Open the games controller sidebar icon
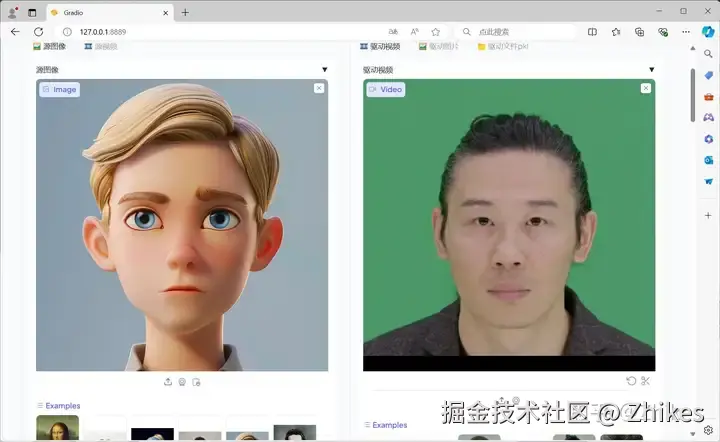This screenshot has width=720, height=442. click(x=709, y=118)
